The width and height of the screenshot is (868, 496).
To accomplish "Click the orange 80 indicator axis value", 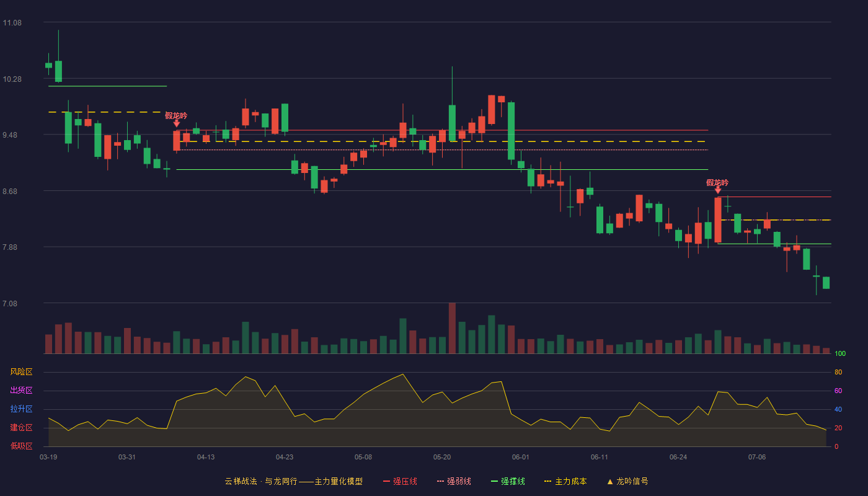I will [838, 372].
